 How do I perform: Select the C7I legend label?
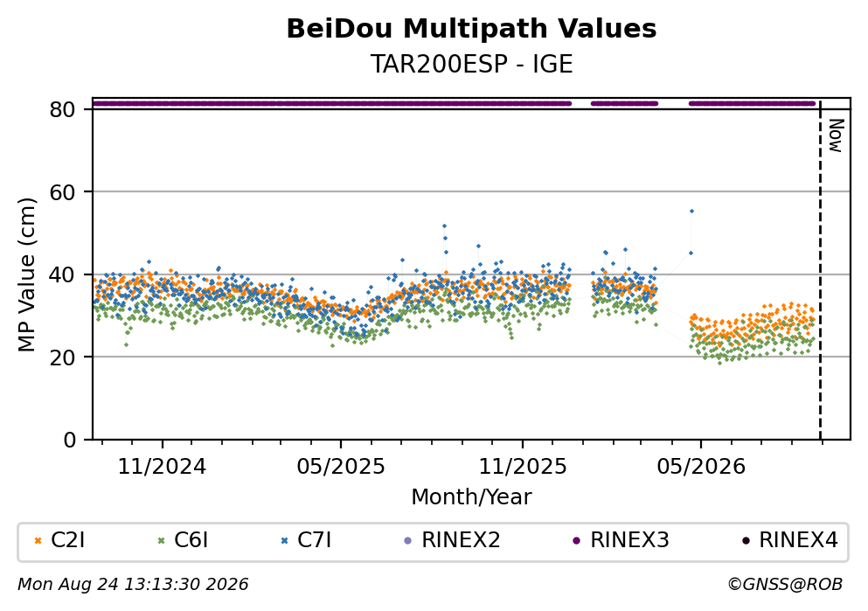(315, 540)
